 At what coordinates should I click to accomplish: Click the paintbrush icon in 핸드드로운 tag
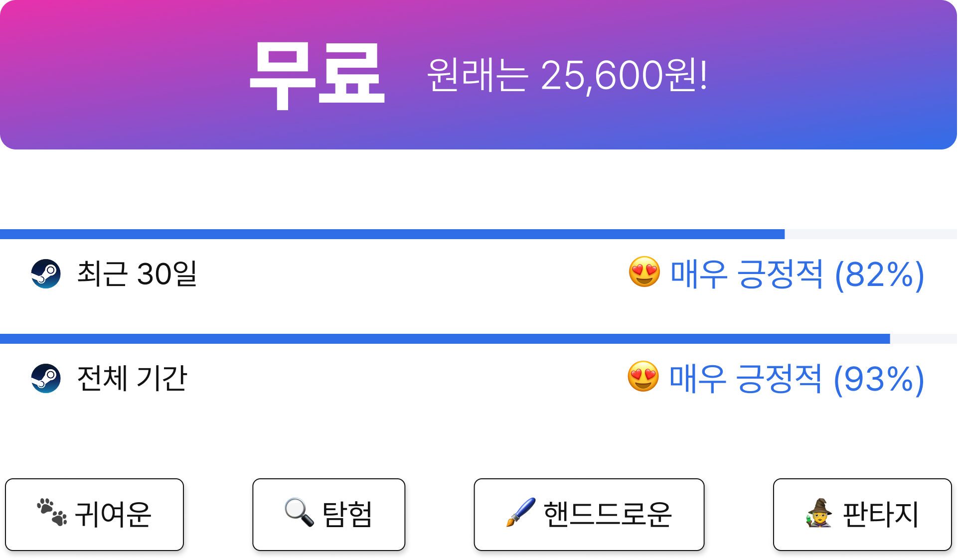[x=521, y=512]
